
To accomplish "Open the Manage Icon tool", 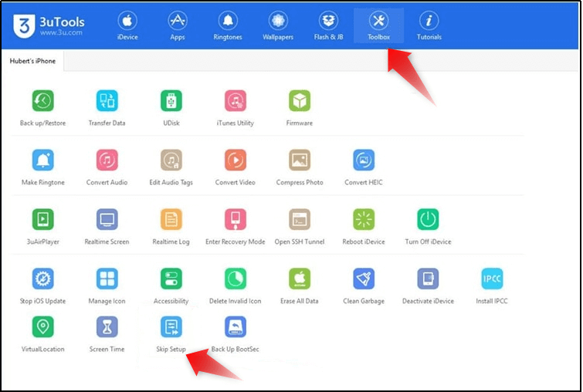I will 107,279.
